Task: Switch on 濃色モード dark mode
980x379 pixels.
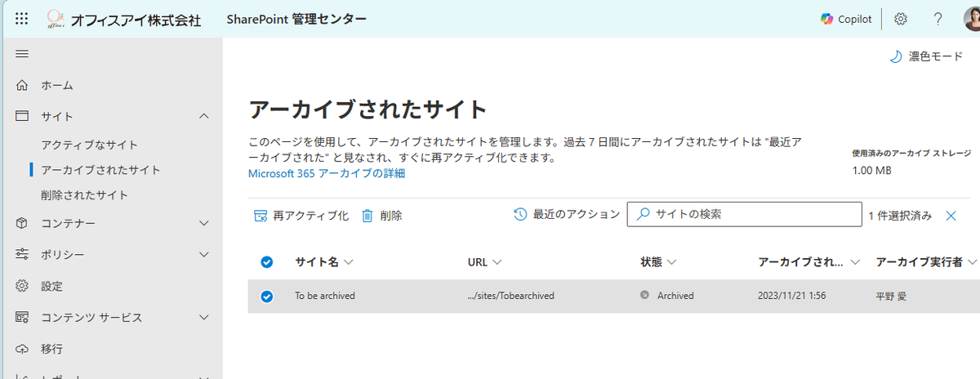Action: click(925, 56)
